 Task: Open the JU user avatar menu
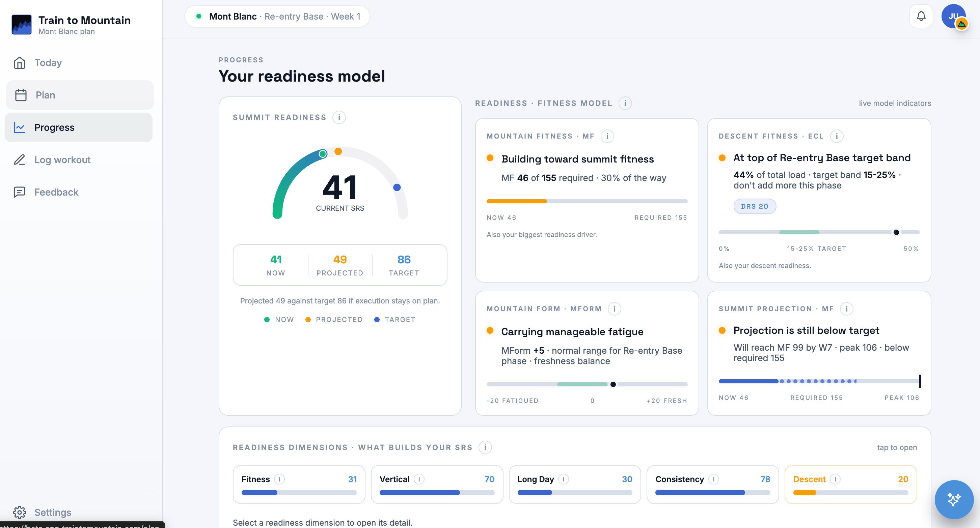click(x=953, y=16)
